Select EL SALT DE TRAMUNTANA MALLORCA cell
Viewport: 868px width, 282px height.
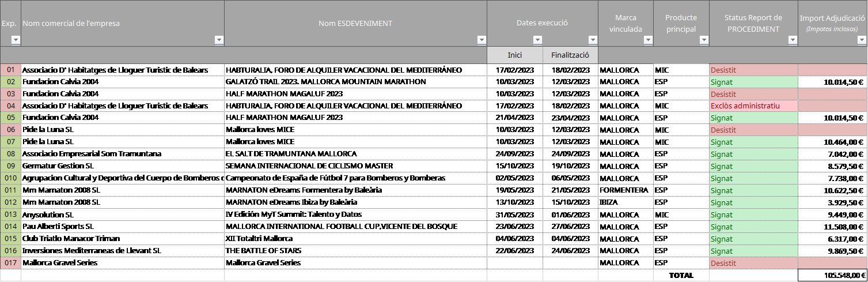point(355,154)
